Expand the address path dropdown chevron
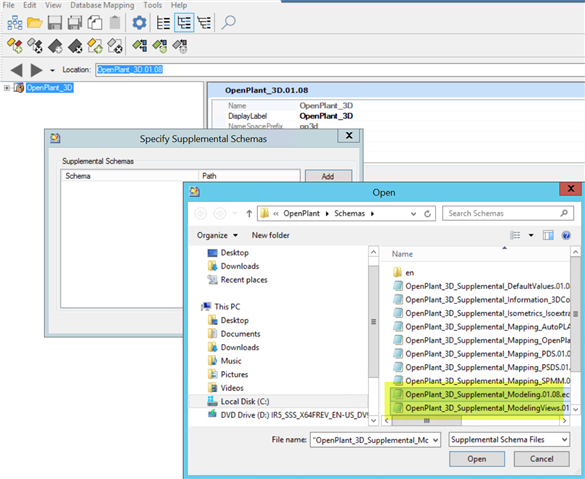This screenshot has width=585, height=479. (413, 214)
